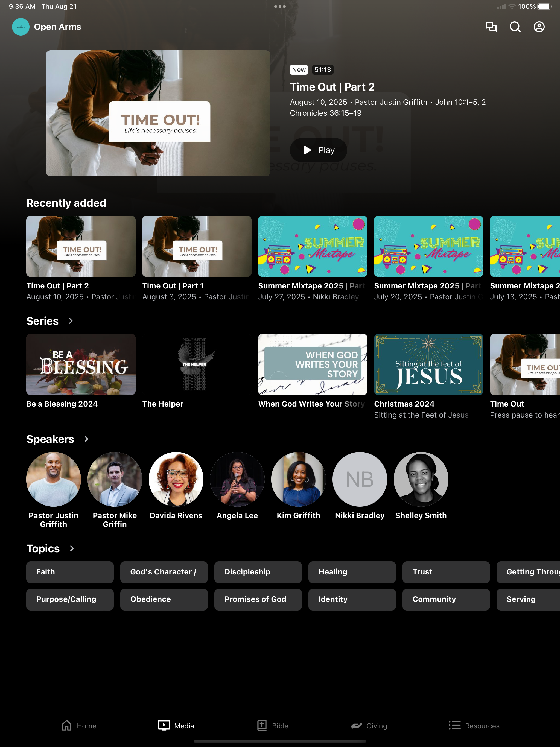Play Time Out Part 2 sermon
The height and width of the screenshot is (747, 560).
319,150
